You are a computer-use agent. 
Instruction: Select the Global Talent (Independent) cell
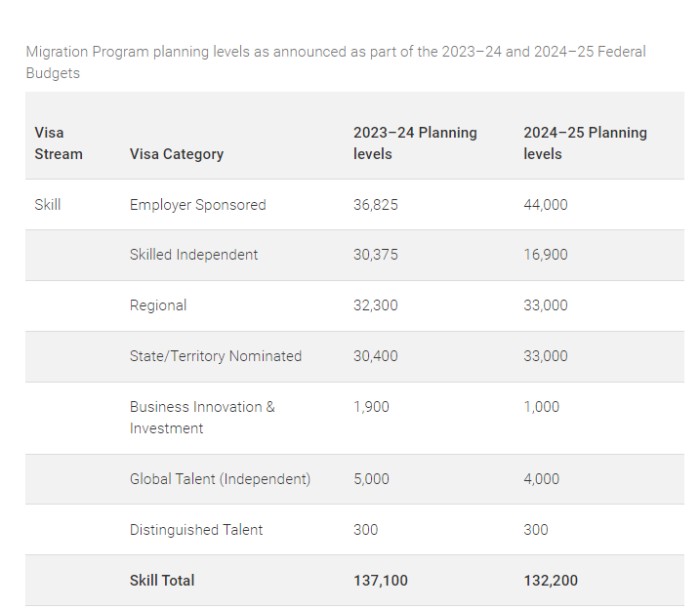click(220, 479)
